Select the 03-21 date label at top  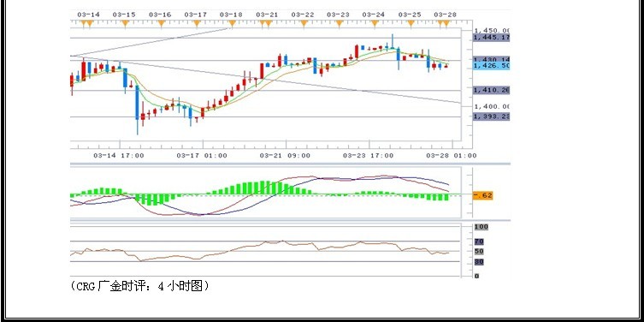pyautogui.click(x=267, y=15)
